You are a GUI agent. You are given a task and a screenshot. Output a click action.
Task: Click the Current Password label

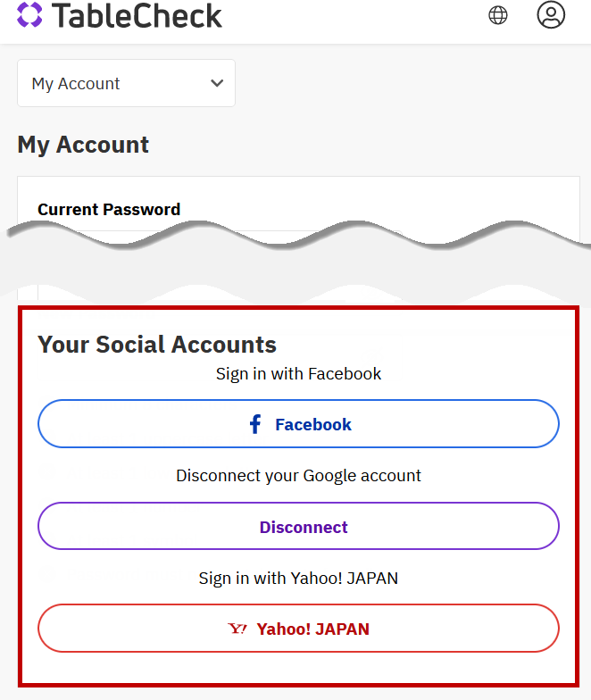point(109,210)
